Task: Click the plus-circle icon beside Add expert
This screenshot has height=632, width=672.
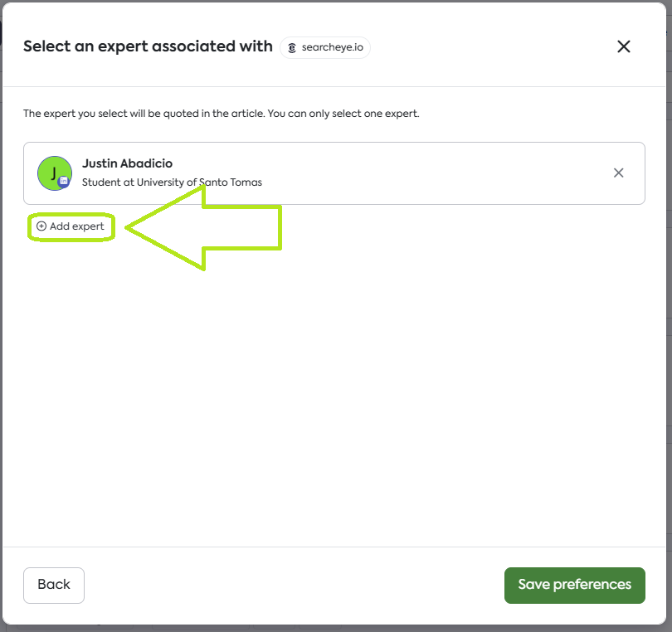Action: (x=41, y=226)
